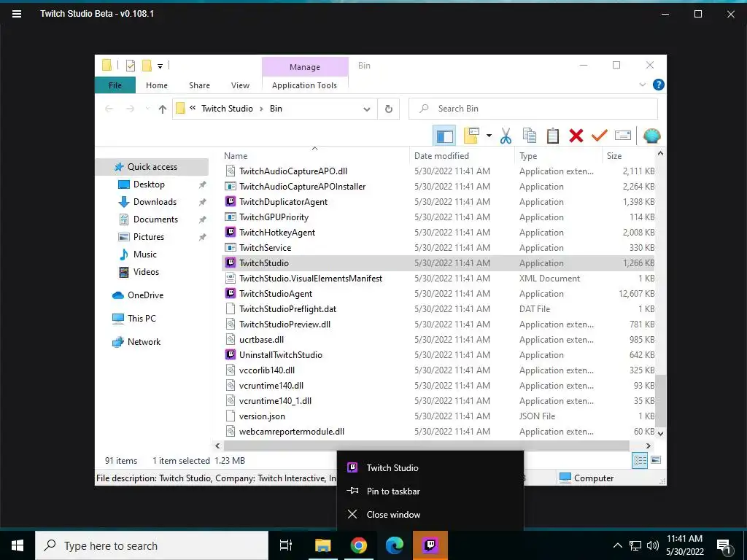Image resolution: width=747 pixels, height=560 pixels.
Task: Go up one folder level arrow
Action: (x=163, y=109)
